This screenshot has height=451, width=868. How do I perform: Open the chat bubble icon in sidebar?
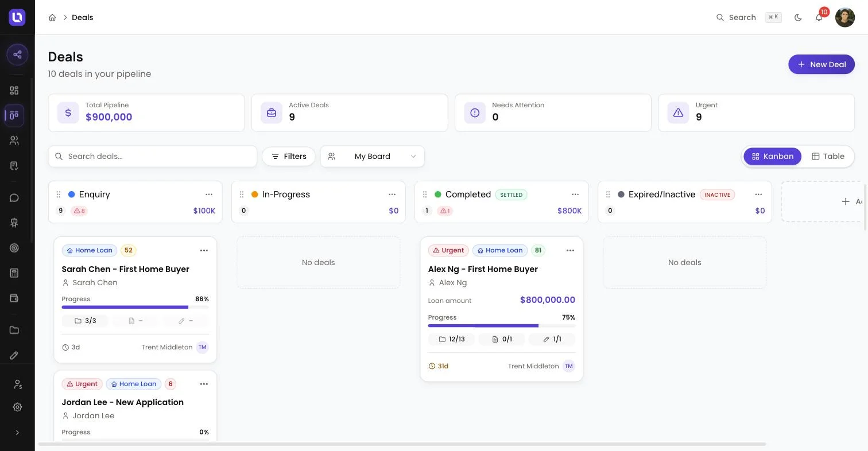[14, 198]
